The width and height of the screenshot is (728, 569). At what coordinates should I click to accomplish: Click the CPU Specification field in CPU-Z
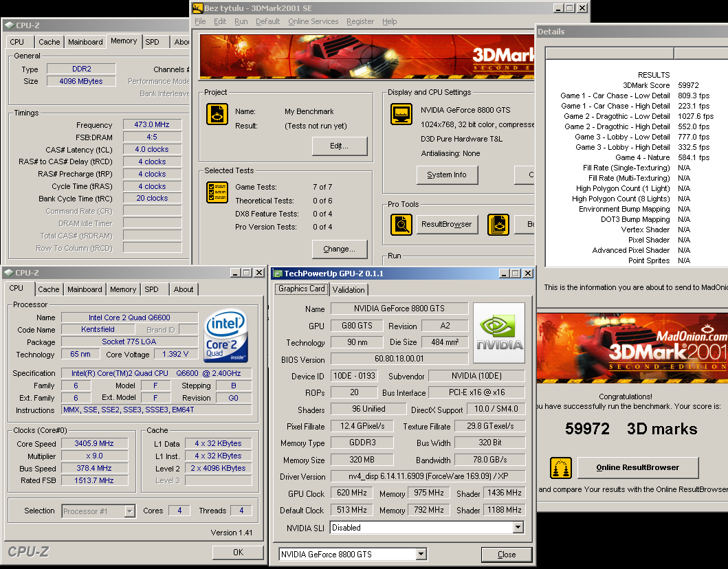[x=157, y=373]
